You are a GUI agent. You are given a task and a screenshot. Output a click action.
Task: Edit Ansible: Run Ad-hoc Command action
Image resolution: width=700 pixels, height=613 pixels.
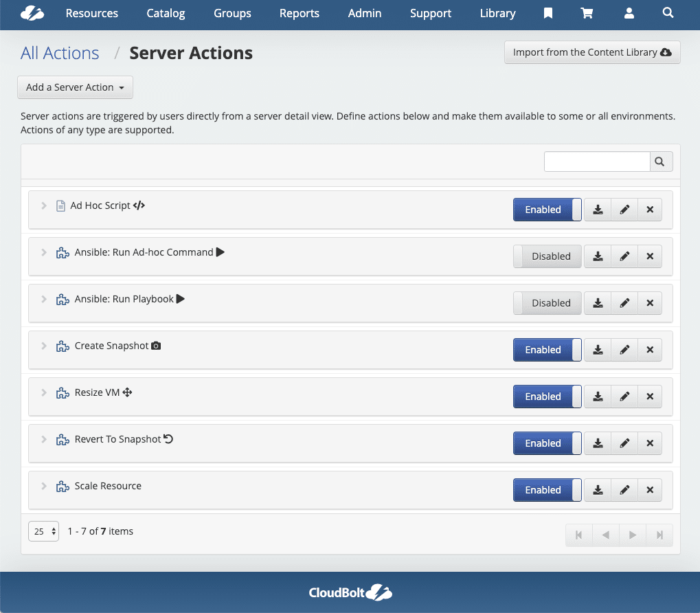(x=624, y=256)
